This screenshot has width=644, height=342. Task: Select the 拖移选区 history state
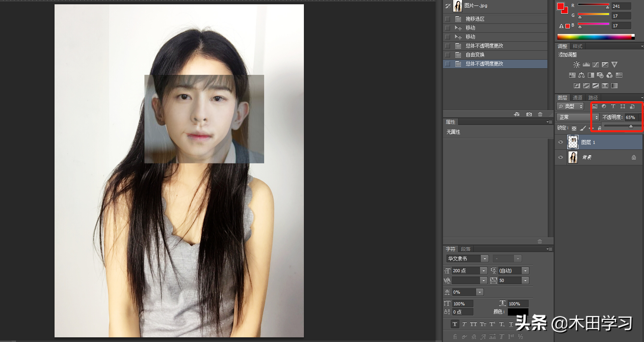(475, 19)
